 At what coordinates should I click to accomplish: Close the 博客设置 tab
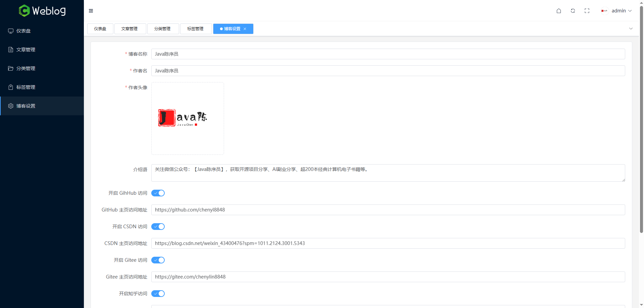[245, 29]
